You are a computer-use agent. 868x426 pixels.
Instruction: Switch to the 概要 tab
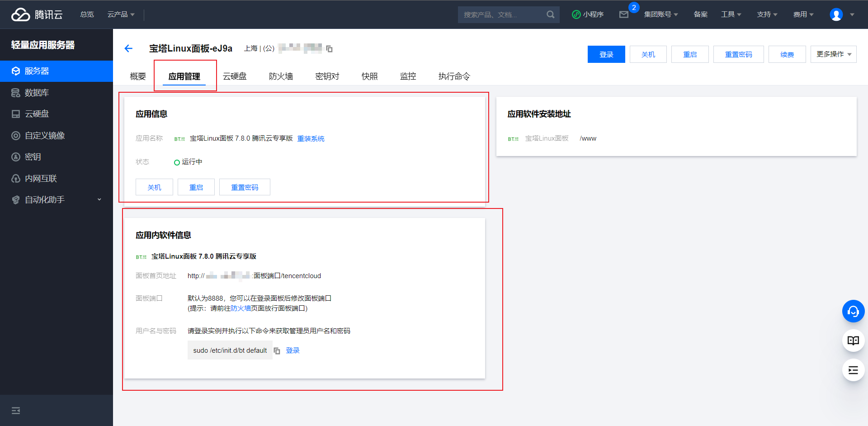click(138, 76)
